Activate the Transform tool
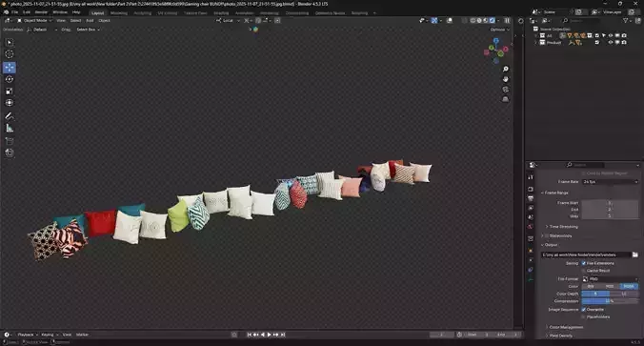The width and height of the screenshot is (644, 346). tap(9, 103)
